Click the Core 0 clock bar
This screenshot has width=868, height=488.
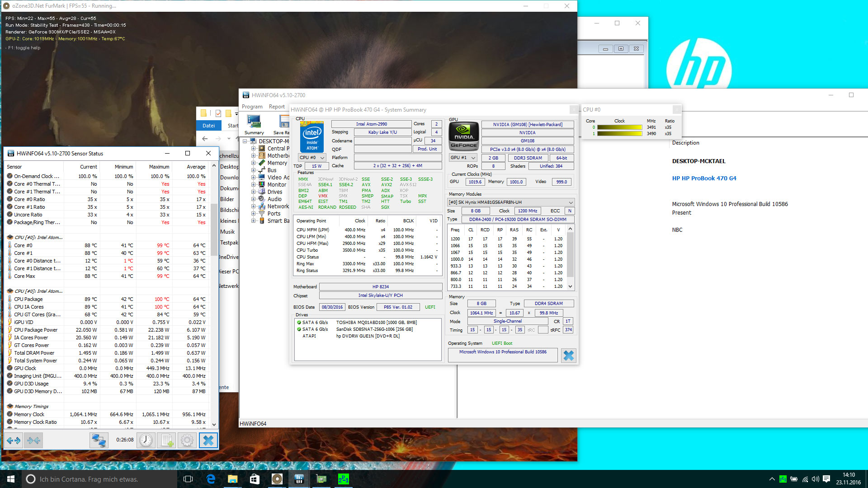(620, 127)
